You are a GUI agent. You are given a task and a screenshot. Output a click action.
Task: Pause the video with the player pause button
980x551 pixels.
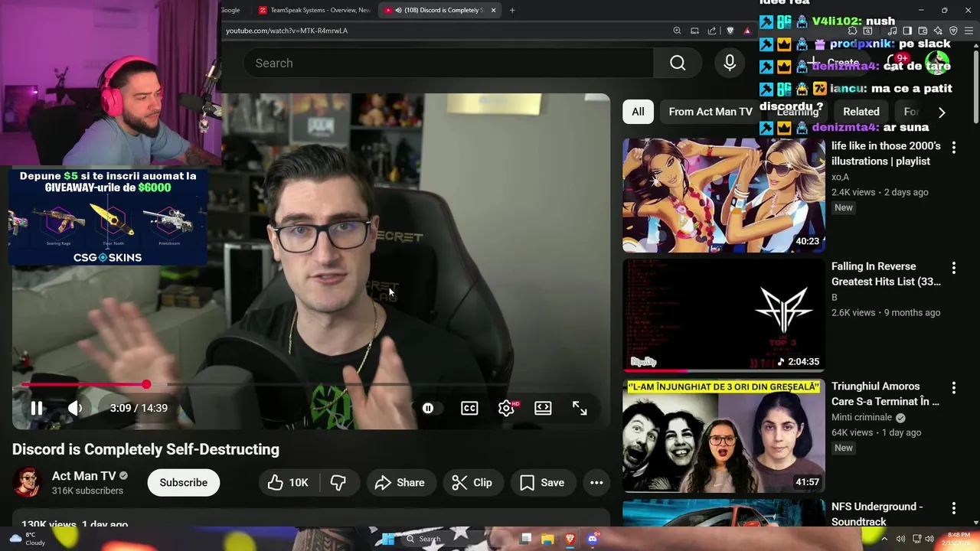point(36,408)
